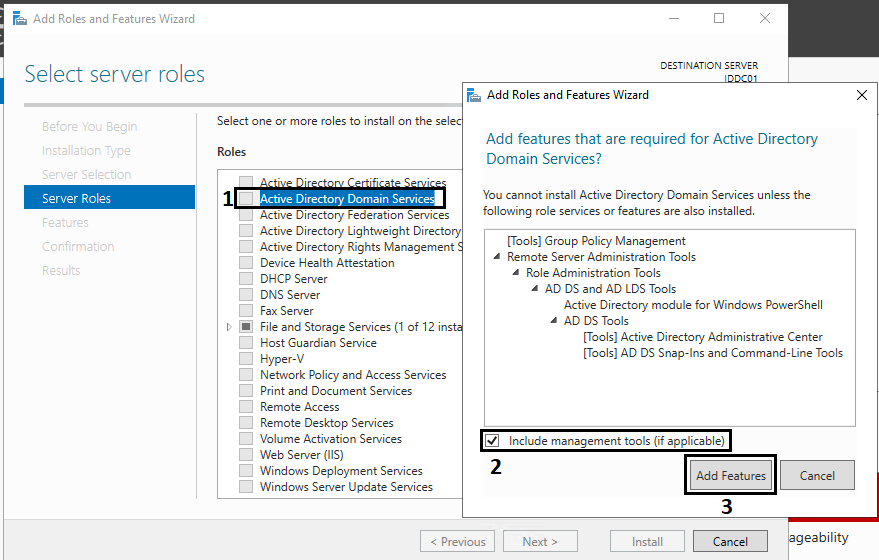Click the Previous button in wizard

[457, 542]
